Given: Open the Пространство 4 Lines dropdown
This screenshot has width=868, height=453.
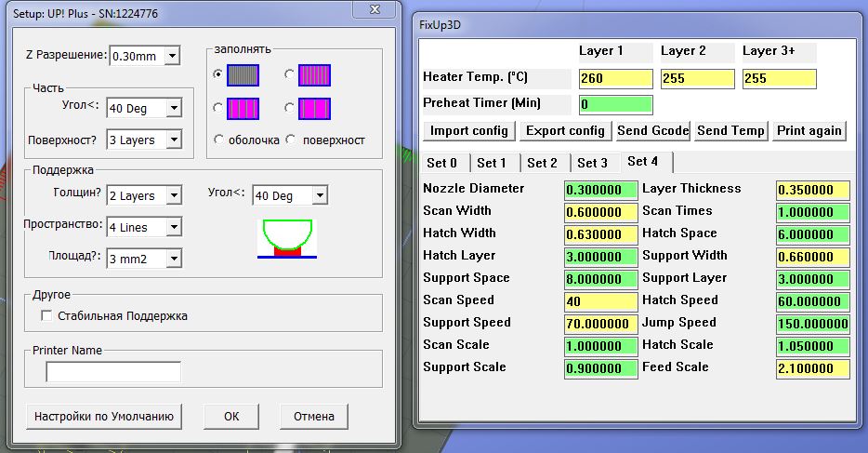Looking at the screenshot, I should click(174, 227).
